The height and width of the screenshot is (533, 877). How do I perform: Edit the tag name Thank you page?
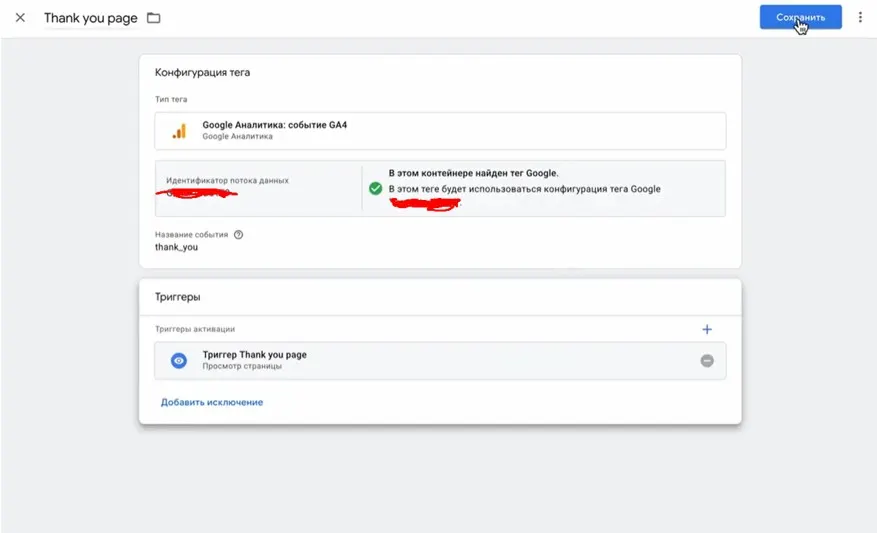pyautogui.click(x=91, y=18)
